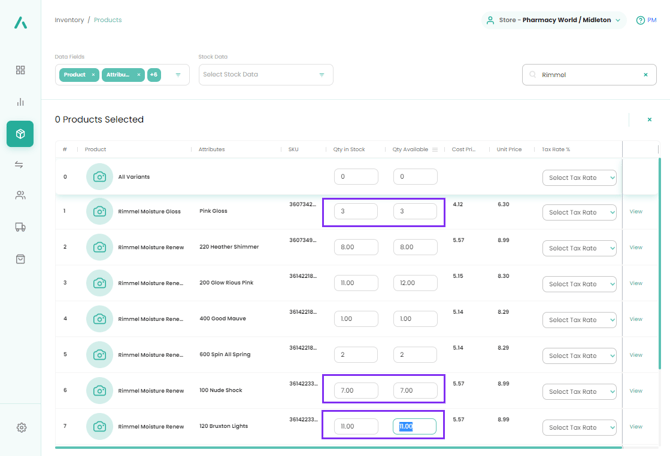Open the delivery truck icon in sidebar
Viewport: 670px width, 456px height.
click(x=20, y=227)
